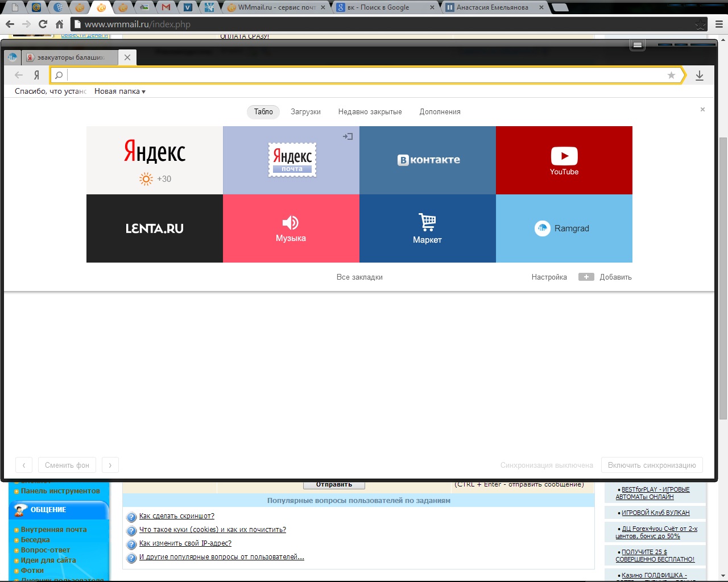Click the Спасибо, что установили bookmark
Image resolution: width=728 pixels, height=582 pixels.
click(50, 91)
